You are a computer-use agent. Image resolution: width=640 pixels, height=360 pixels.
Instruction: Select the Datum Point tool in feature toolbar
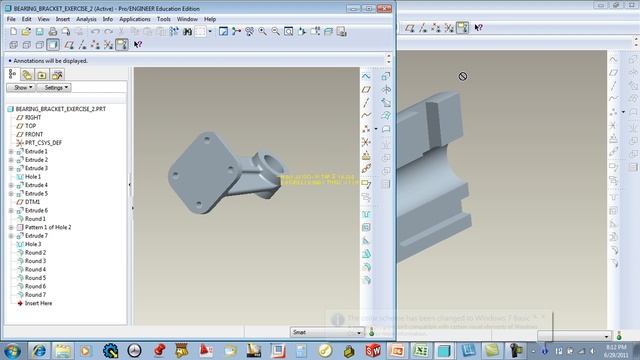(x=366, y=129)
